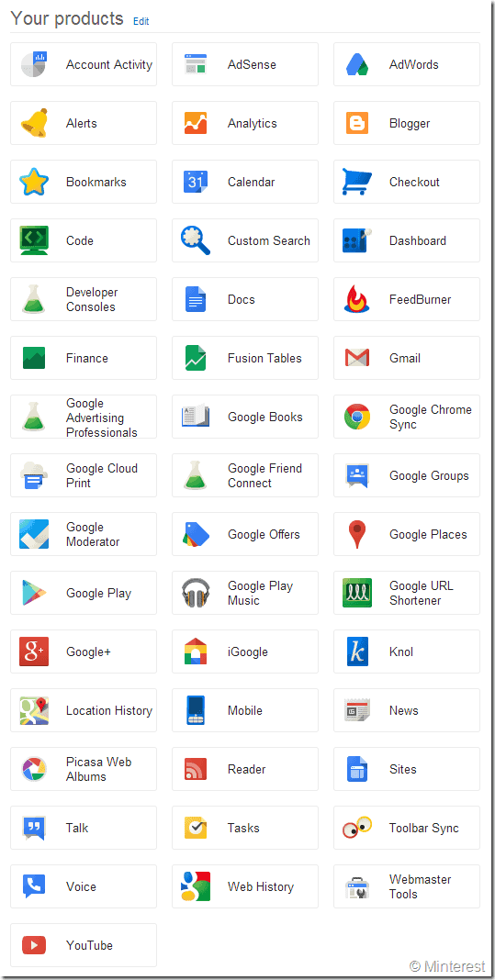
Task: Open the Analytics product tile
Action: click(x=244, y=123)
